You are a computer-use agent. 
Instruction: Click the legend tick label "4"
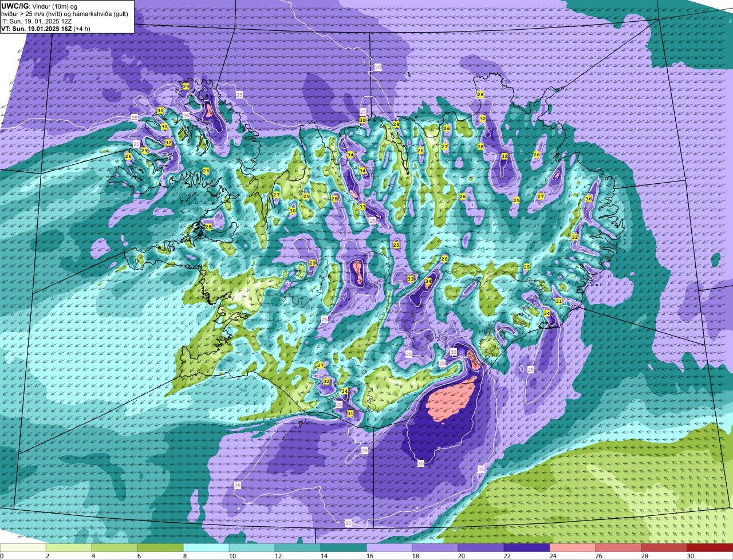(x=93, y=556)
